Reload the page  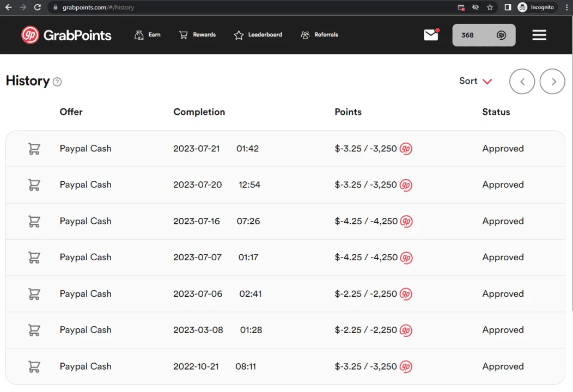coord(37,7)
